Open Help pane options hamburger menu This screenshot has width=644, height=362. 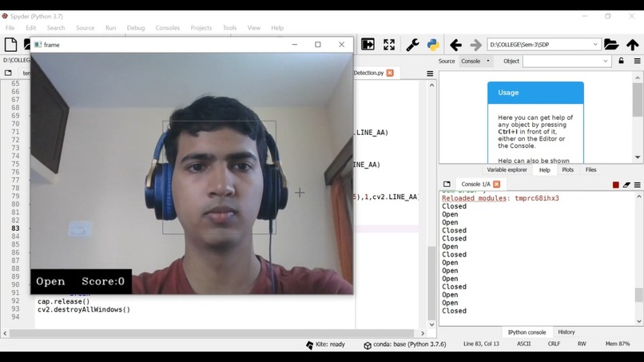pyautogui.click(x=637, y=61)
